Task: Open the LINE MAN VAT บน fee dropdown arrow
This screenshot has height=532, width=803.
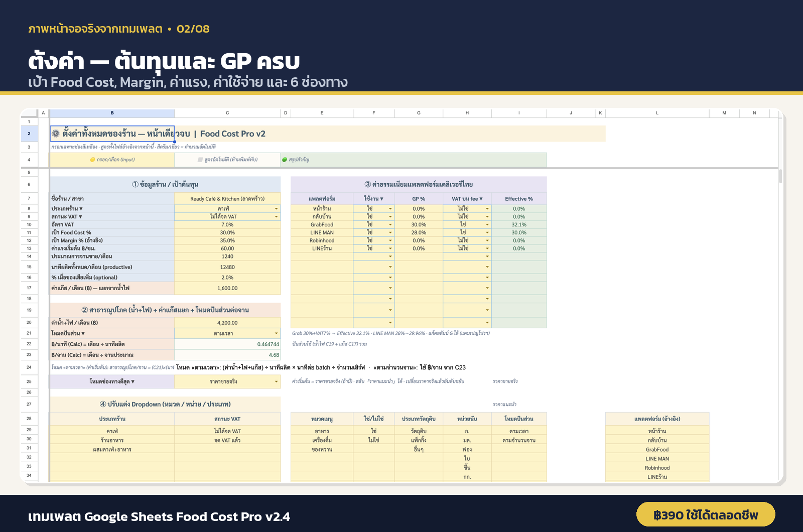Action: (x=487, y=233)
